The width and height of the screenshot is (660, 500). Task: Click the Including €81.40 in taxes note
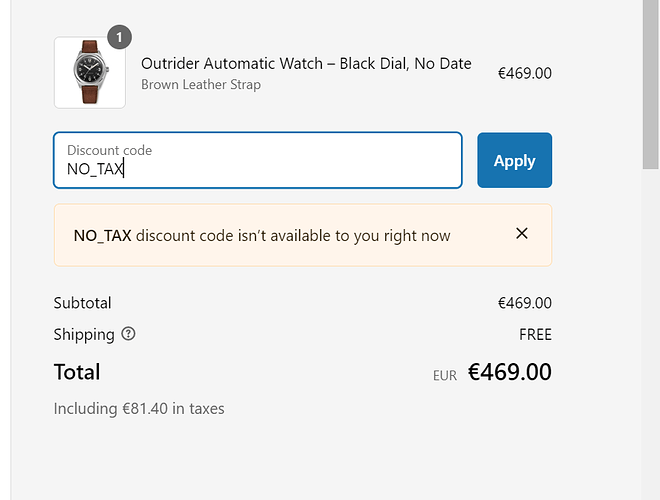pyautogui.click(x=139, y=409)
